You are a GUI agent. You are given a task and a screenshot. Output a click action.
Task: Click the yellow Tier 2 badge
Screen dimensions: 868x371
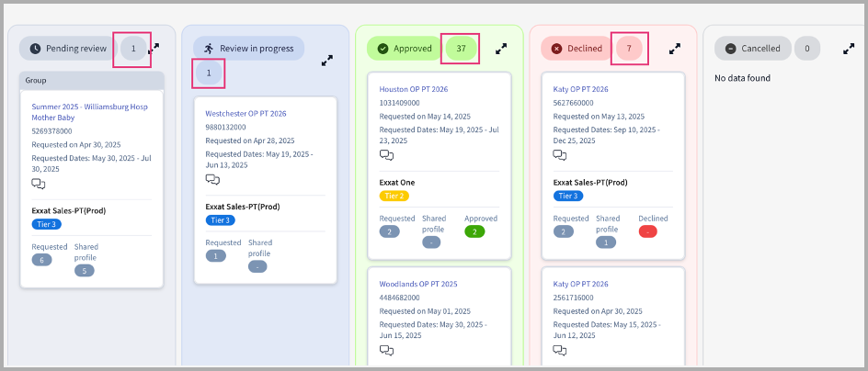[394, 196]
